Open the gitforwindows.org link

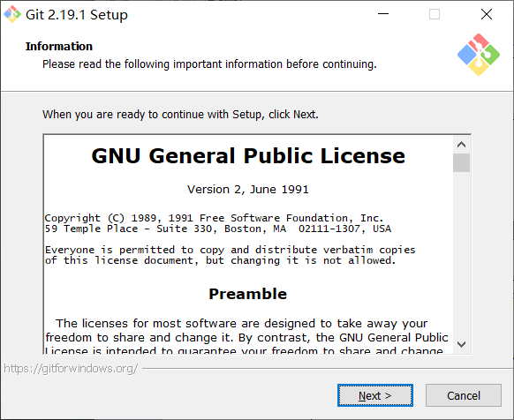[x=71, y=369]
